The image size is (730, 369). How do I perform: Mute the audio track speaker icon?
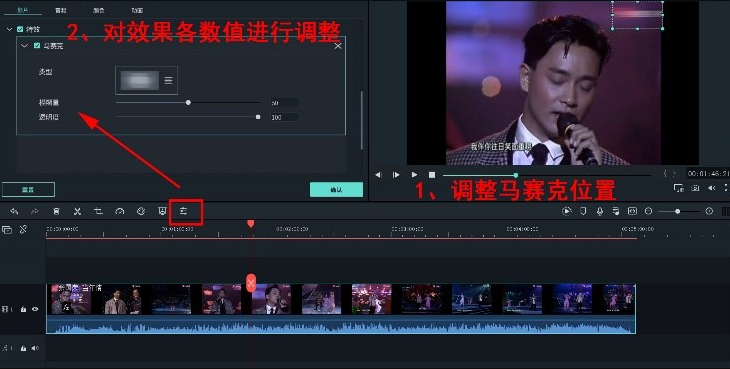tap(35, 348)
